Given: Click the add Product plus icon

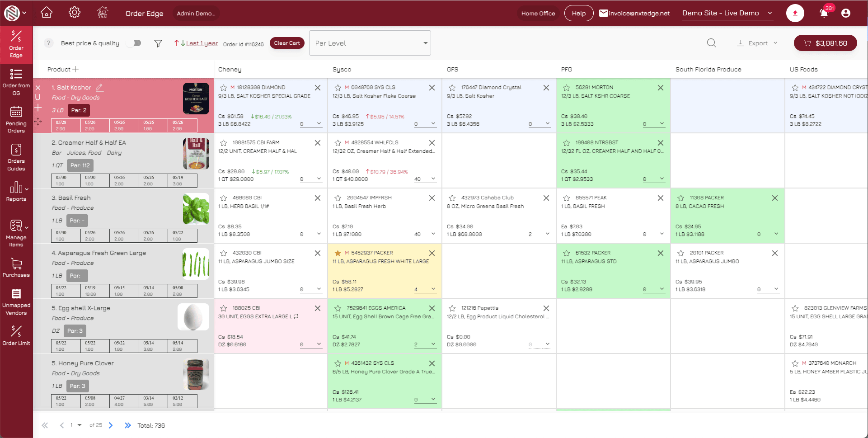Looking at the screenshot, I should pyautogui.click(x=75, y=69).
